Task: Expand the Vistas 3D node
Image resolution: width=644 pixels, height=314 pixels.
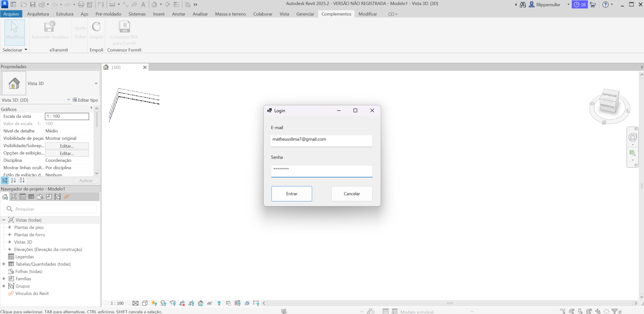Action: [10, 242]
